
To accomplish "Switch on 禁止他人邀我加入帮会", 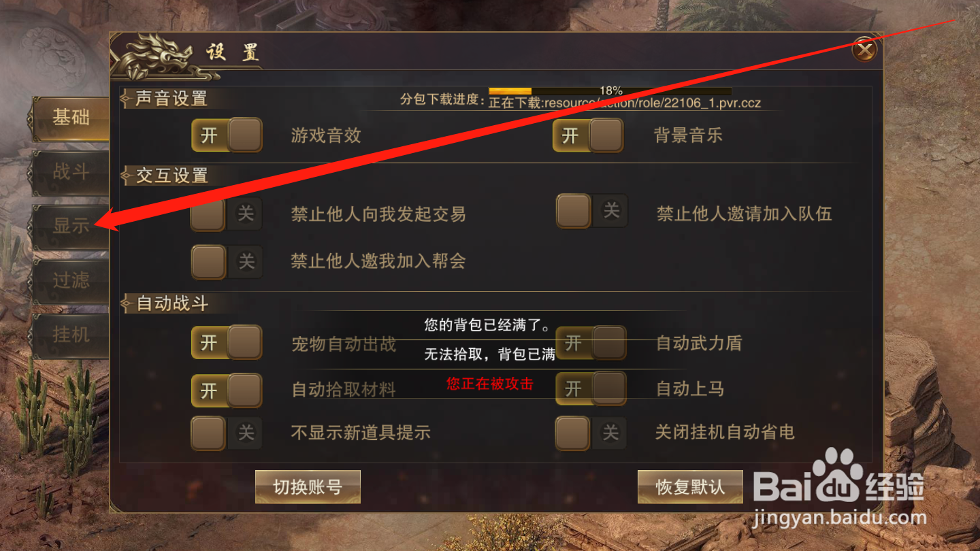I will point(227,262).
